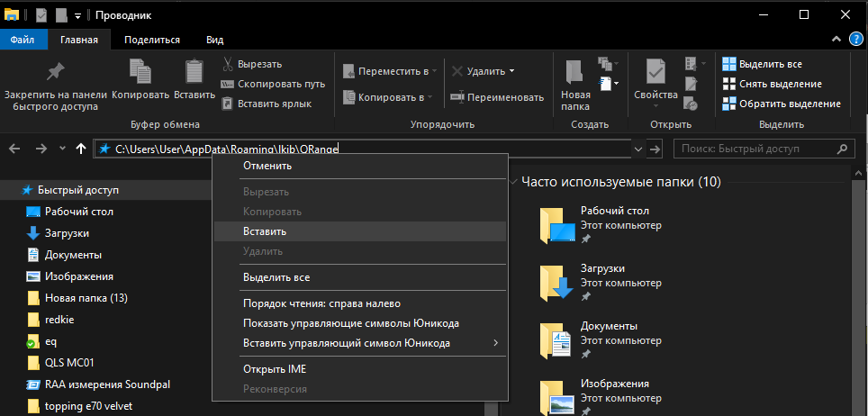Click File Explorer icon in title bar

(x=12, y=14)
